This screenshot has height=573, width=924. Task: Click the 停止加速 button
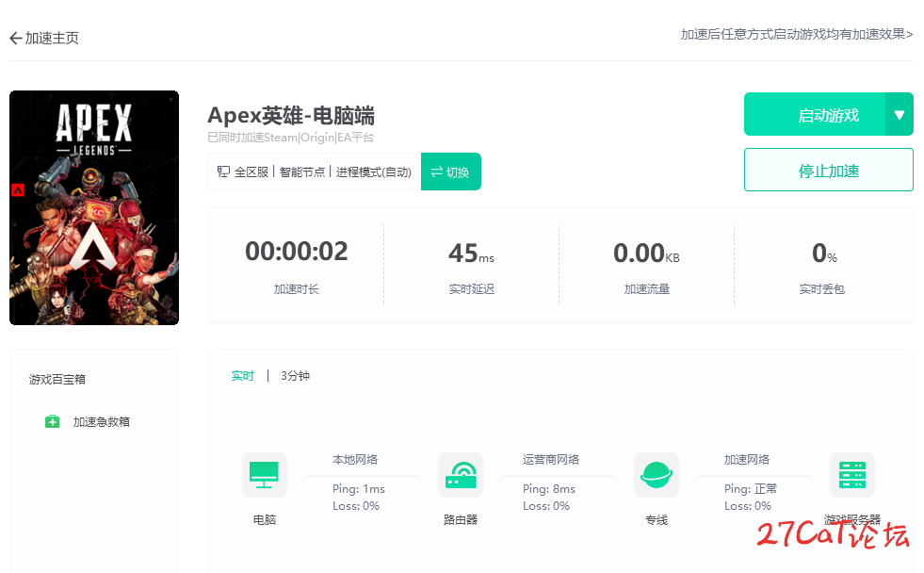pos(829,170)
